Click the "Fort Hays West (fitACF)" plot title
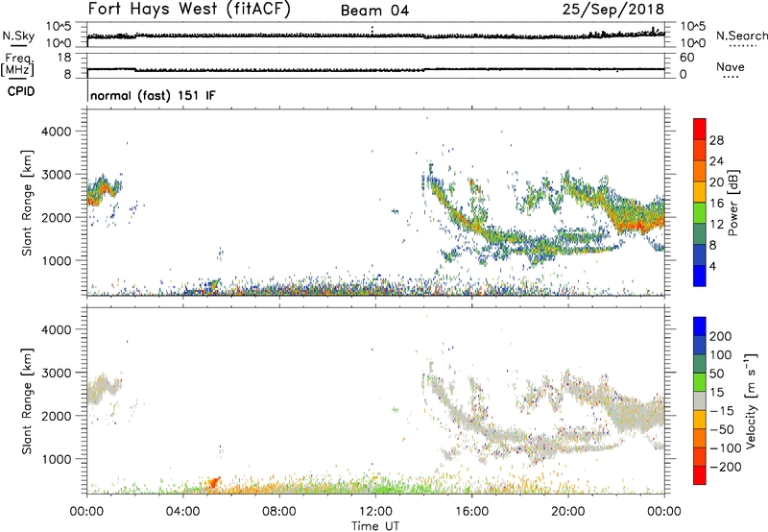The width and height of the screenshot is (768, 532). tap(189, 9)
